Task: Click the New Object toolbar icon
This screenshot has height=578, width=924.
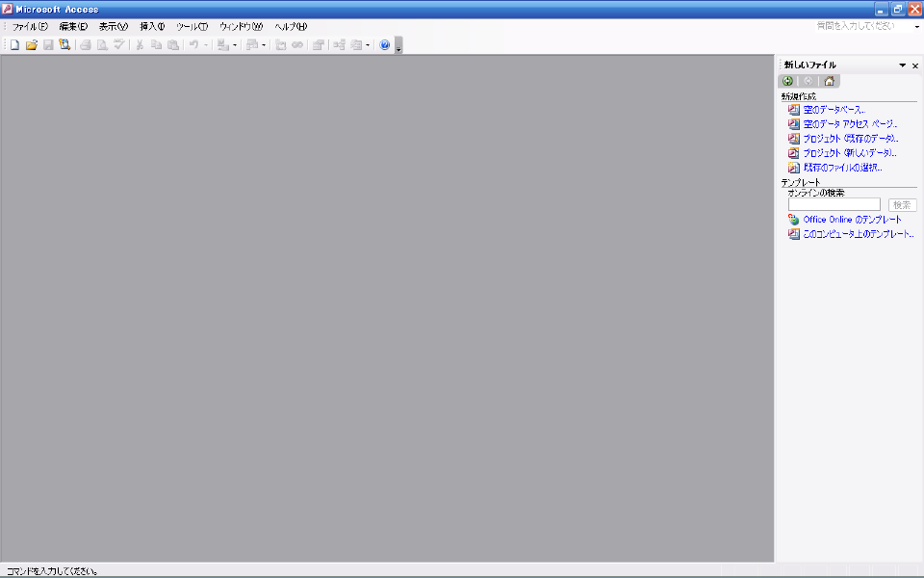Action: pos(356,45)
